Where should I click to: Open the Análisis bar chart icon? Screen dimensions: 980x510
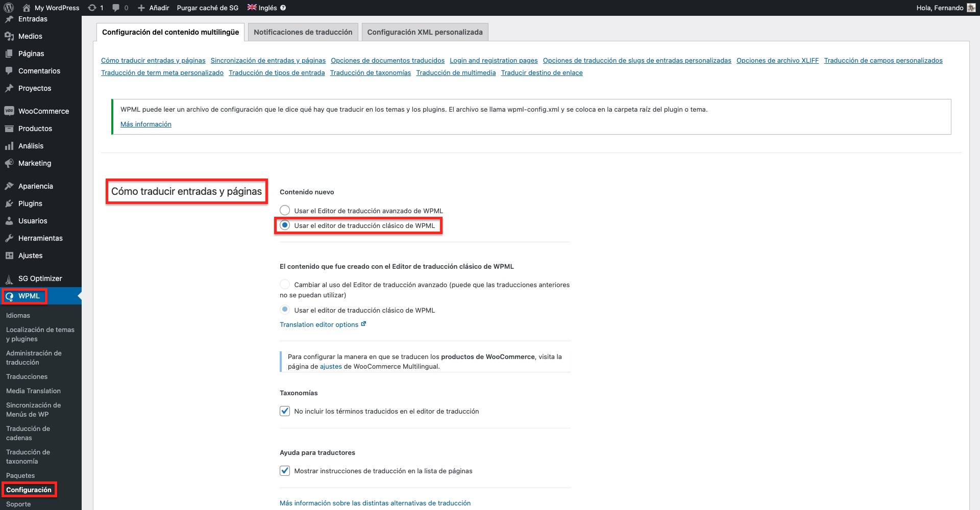(x=9, y=146)
